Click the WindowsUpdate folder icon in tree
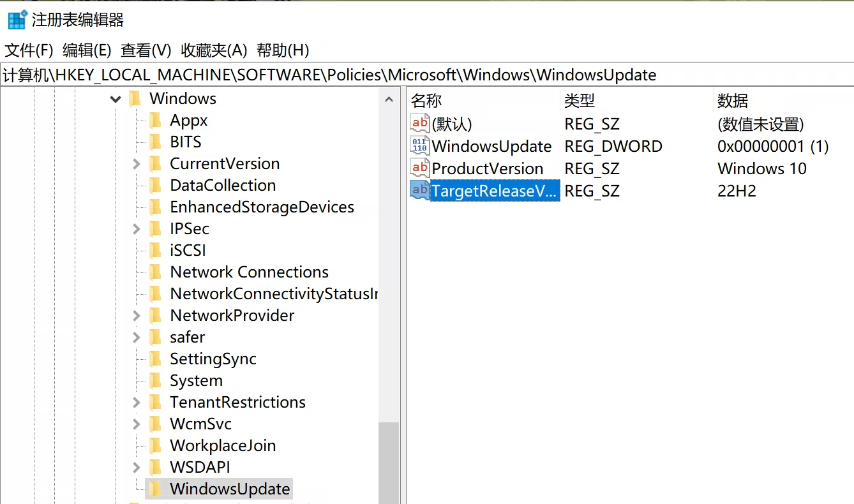854x504 pixels. [x=155, y=489]
